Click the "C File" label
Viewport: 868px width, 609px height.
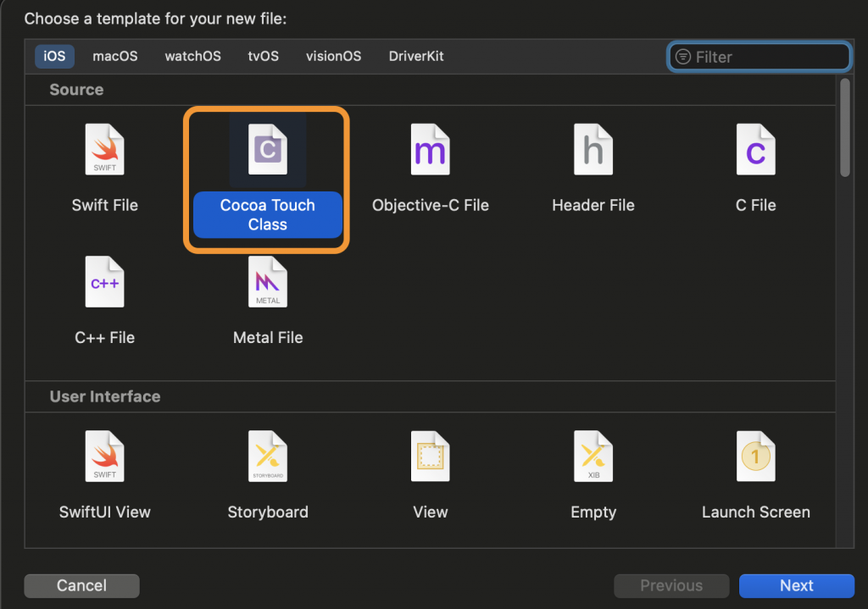(x=755, y=205)
